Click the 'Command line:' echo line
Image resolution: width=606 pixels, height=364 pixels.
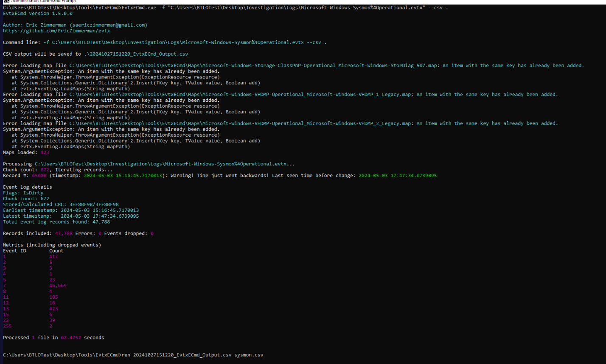pyautogui.click(x=165, y=42)
